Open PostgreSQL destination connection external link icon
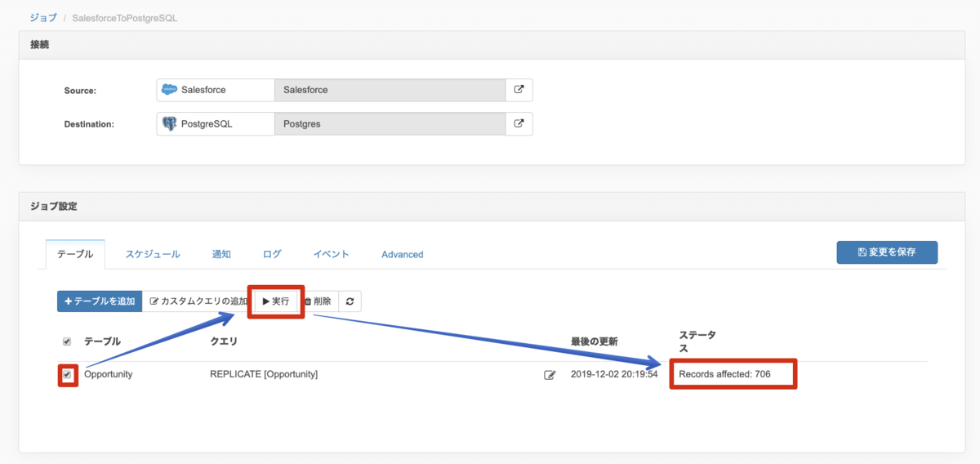This screenshot has height=464, width=980. pos(519,124)
